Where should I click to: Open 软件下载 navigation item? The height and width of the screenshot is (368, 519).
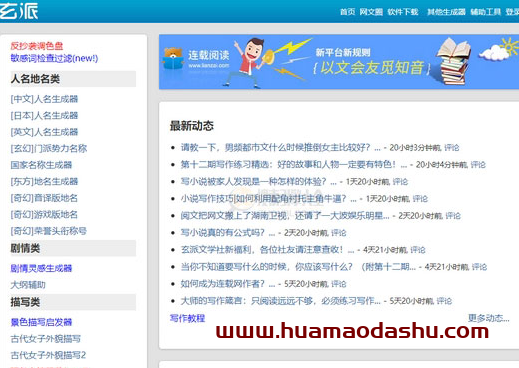[403, 12]
